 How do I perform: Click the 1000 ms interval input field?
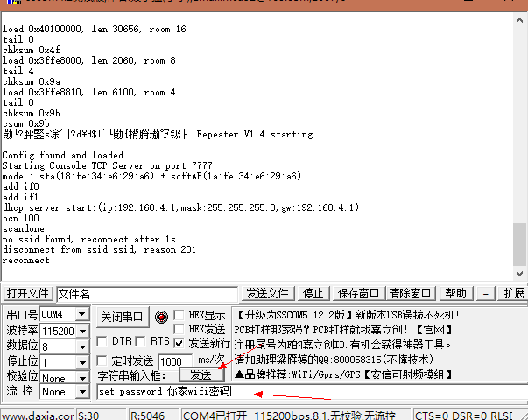[x=175, y=361]
